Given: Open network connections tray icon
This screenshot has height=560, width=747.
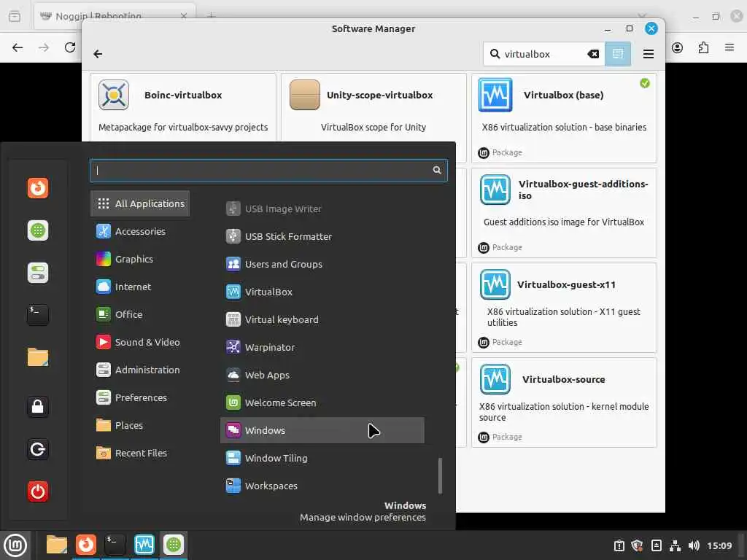Looking at the screenshot, I should [x=675, y=545].
